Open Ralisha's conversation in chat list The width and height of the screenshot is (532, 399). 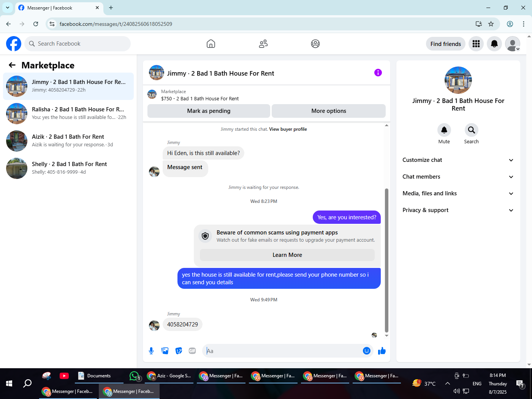click(x=68, y=114)
